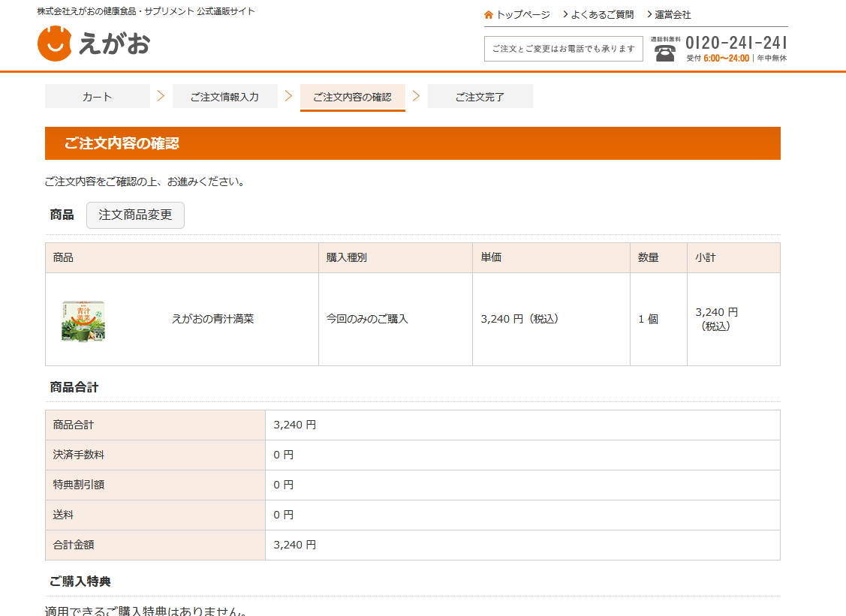
Task: Click the telephone icon beside the phone number
Action: coord(665,53)
